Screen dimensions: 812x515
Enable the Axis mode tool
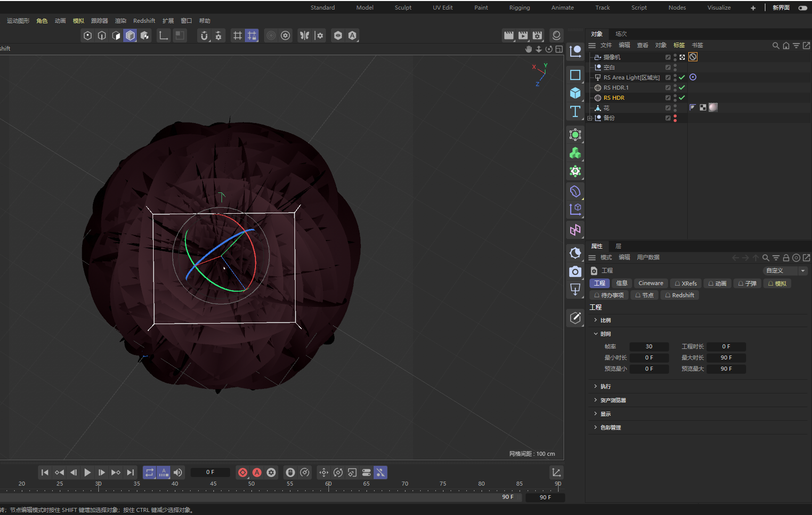[x=163, y=35]
